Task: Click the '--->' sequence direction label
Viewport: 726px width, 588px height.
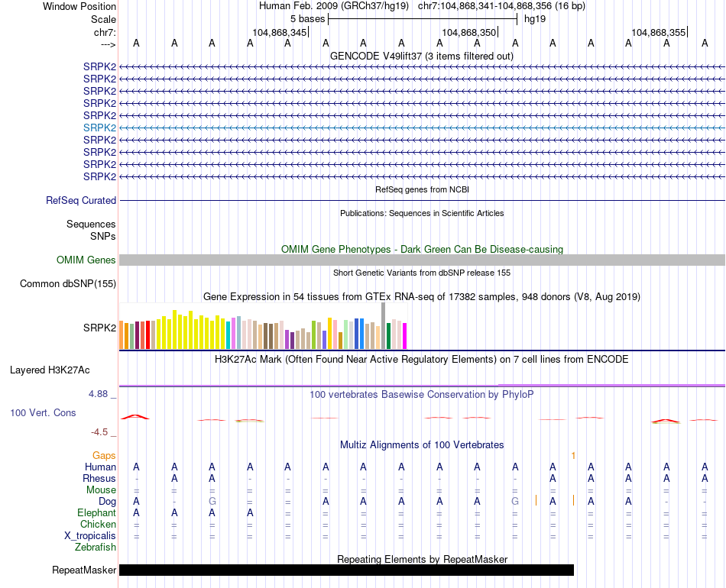Action: (109, 44)
